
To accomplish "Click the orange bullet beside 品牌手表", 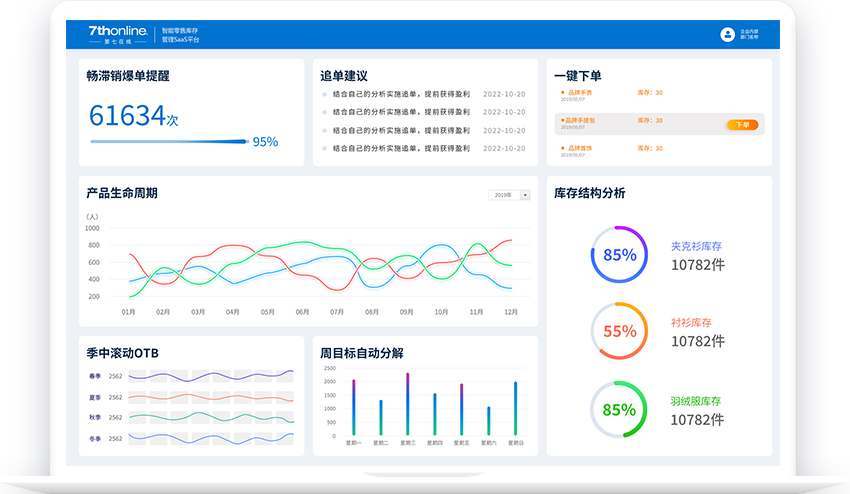I will coord(563,93).
